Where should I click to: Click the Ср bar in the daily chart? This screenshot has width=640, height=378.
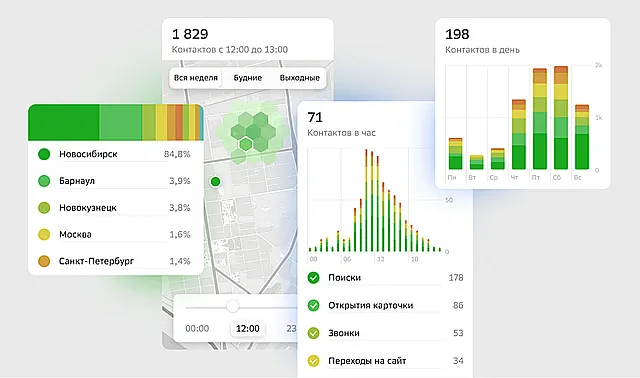pyautogui.click(x=498, y=159)
